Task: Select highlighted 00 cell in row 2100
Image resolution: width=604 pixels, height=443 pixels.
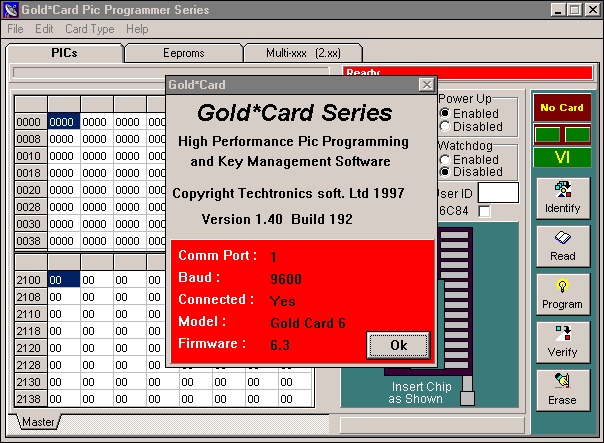Action: (x=64, y=280)
